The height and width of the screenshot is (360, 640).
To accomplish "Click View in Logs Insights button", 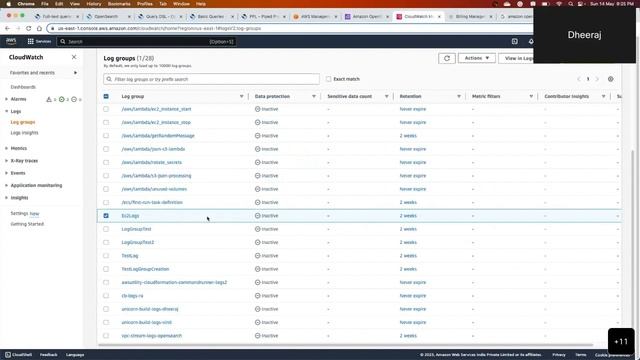I will (516, 58).
